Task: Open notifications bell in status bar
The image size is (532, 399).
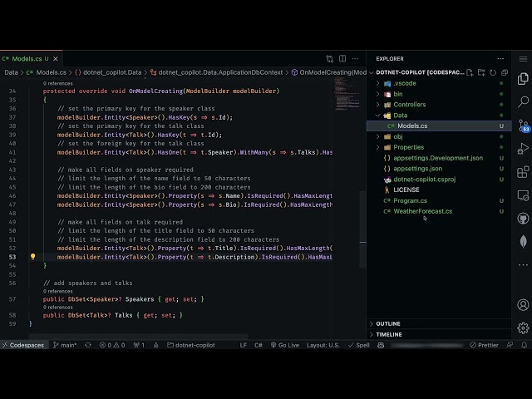Action: tap(525, 345)
